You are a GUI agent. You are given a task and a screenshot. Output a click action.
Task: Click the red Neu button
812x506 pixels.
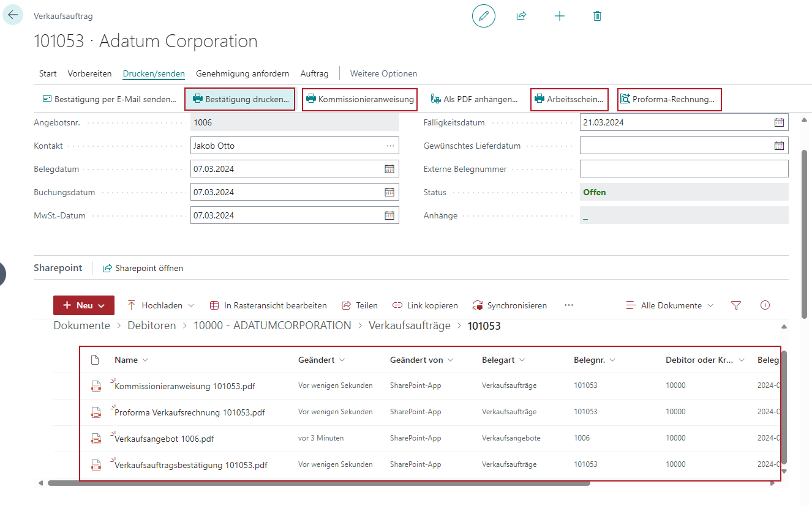tap(84, 305)
